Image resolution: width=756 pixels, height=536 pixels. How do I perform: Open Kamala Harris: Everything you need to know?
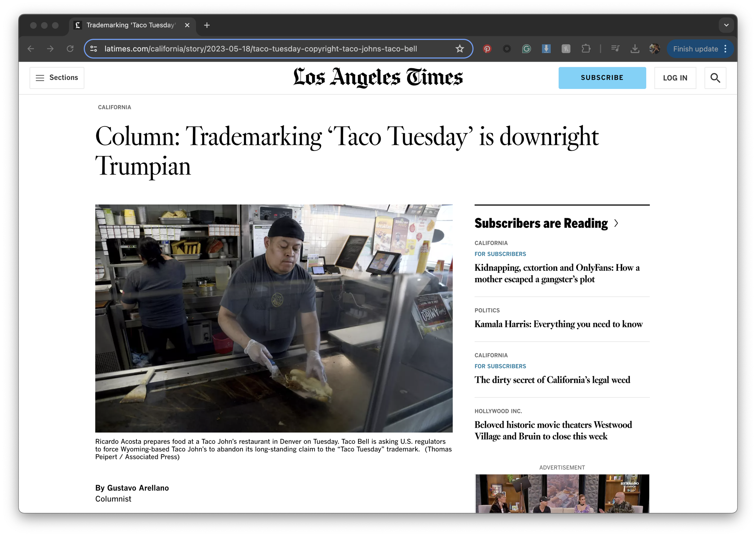[559, 324]
